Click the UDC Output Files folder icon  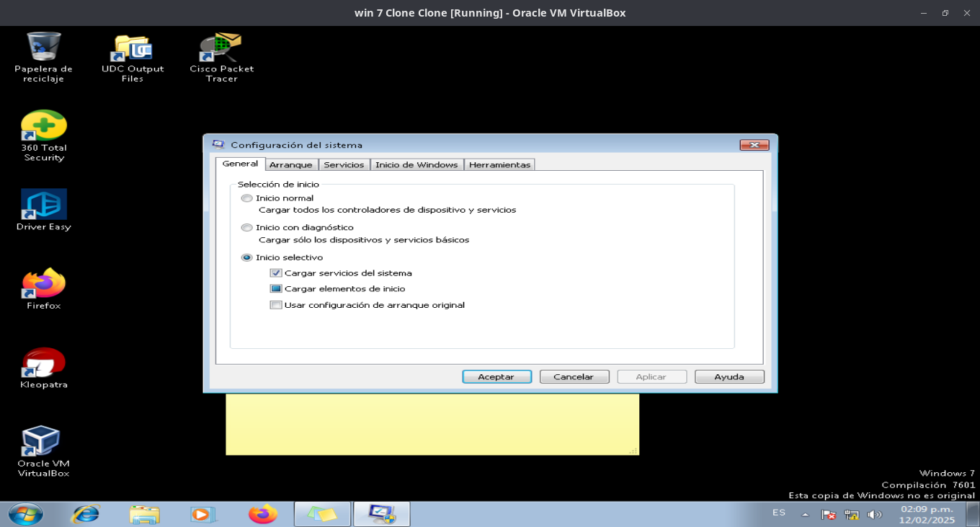(x=132, y=48)
